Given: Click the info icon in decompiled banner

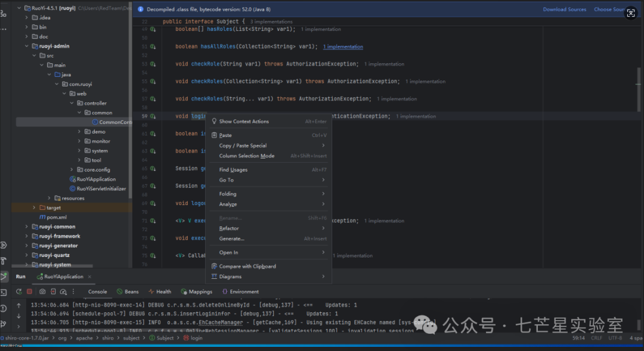Looking at the screenshot, I should pyautogui.click(x=141, y=9).
